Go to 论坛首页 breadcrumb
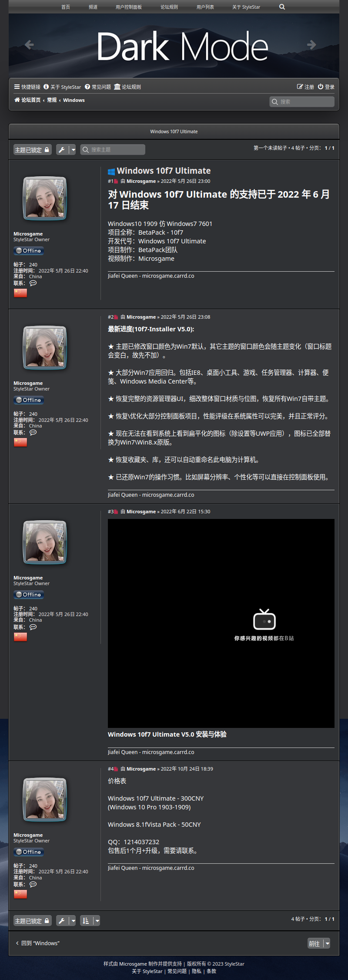Image resolution: width=348 pixels, height=980 pixels. 27,100
